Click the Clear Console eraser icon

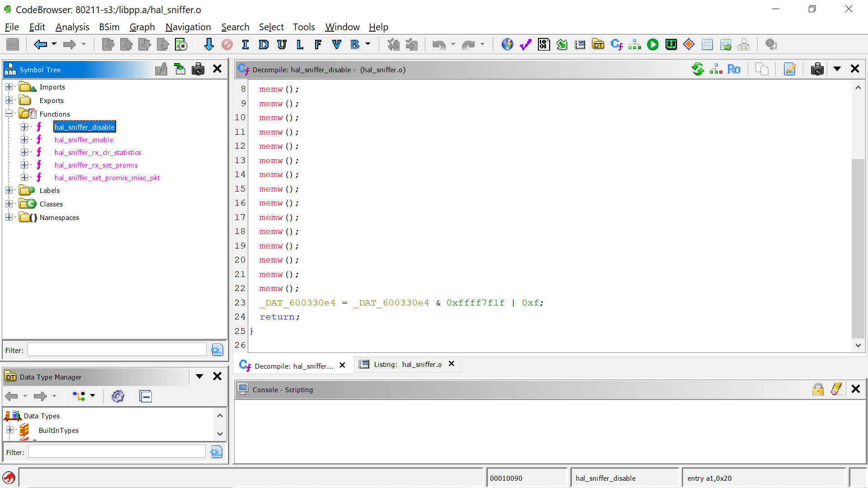836,389
